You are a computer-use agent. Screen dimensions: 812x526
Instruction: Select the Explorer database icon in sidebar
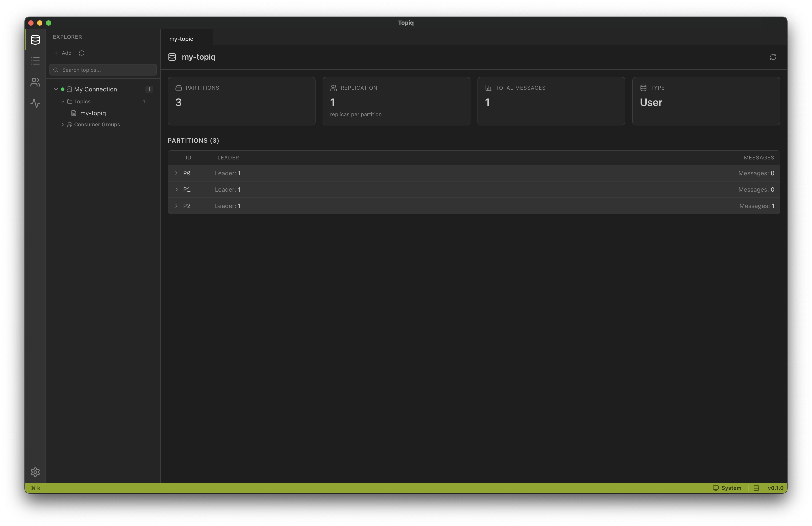pos(35,40)
